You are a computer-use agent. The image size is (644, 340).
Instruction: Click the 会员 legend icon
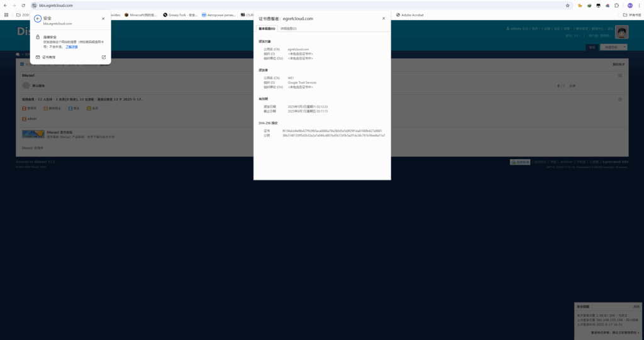89,108
